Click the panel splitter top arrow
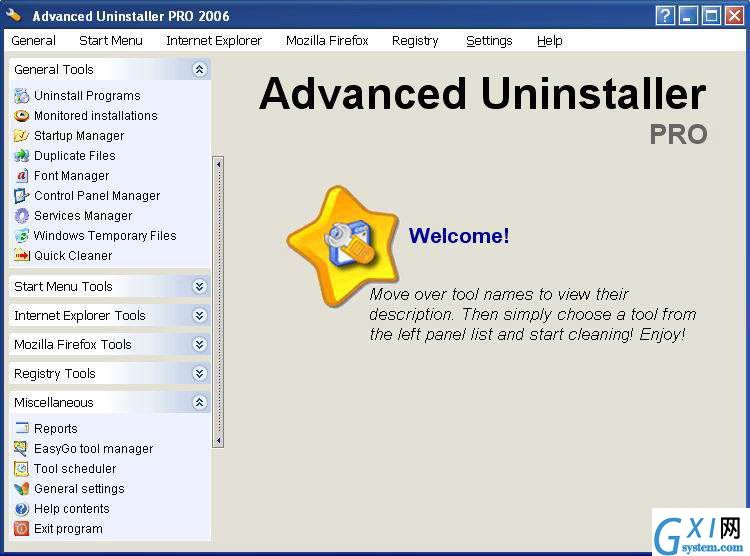This screenshot has width=750, height=556. tap(218, 165)
